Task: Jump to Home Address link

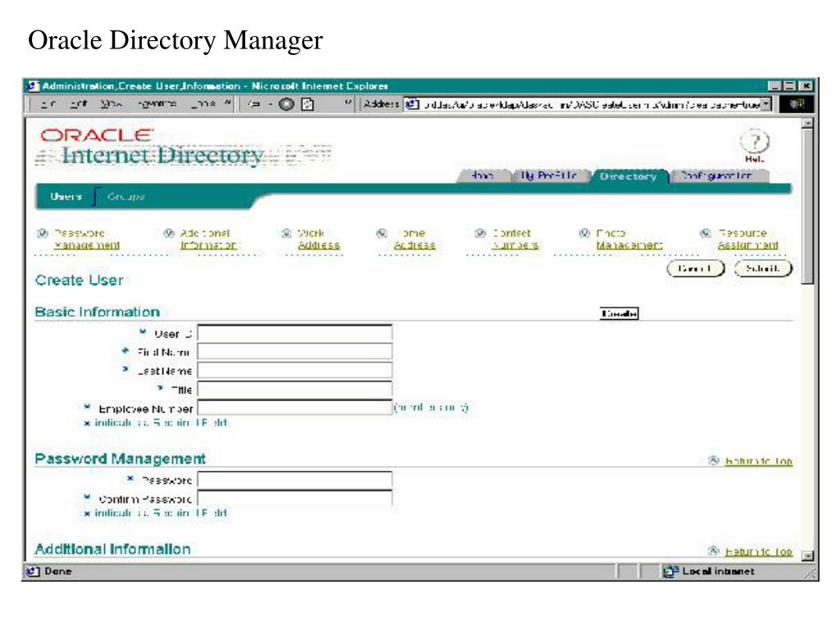Action: click(x=414, y=239)
